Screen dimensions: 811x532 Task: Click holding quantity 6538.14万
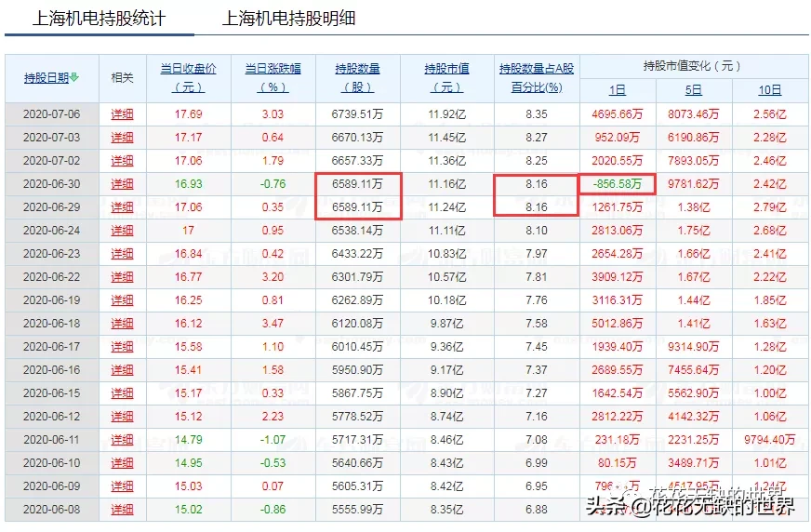pos(357,231)
